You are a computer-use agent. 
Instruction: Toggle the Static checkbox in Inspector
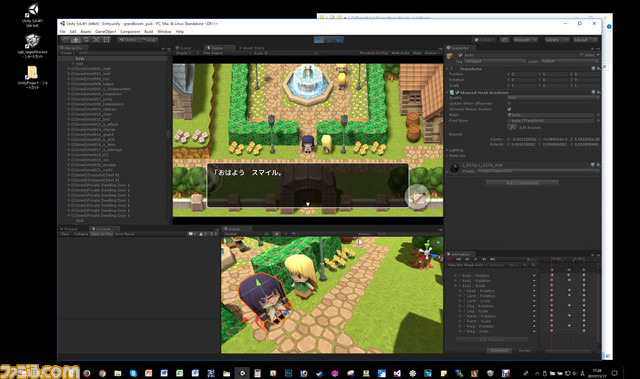click(x=582, y=55)
